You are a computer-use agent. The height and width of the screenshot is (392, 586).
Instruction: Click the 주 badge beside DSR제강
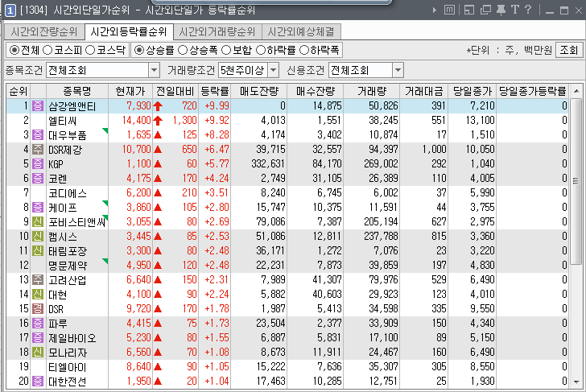38,150
